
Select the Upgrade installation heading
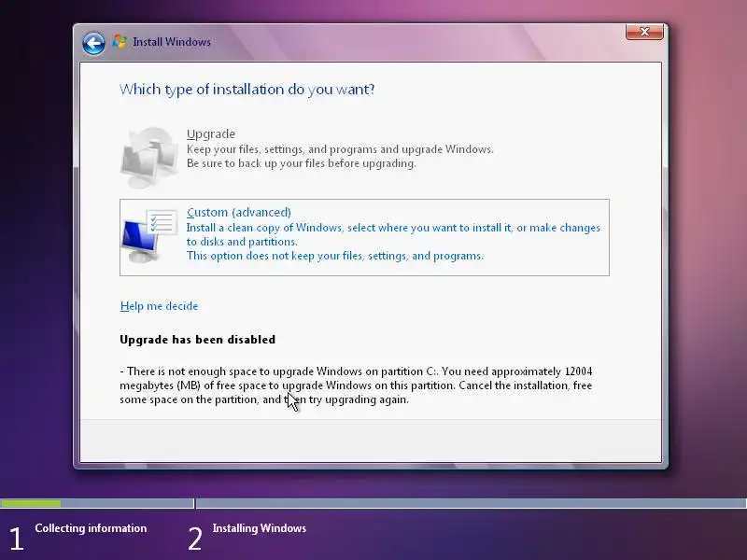[211, 133]
